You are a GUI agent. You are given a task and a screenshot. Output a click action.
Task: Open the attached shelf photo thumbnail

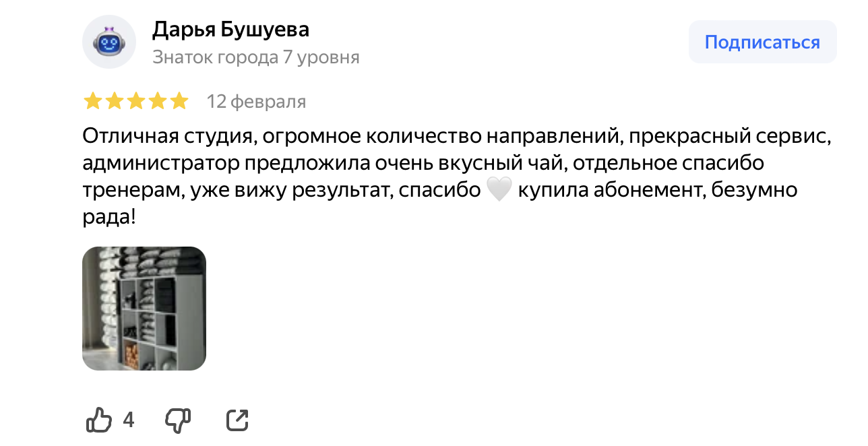tap(144, 309)
